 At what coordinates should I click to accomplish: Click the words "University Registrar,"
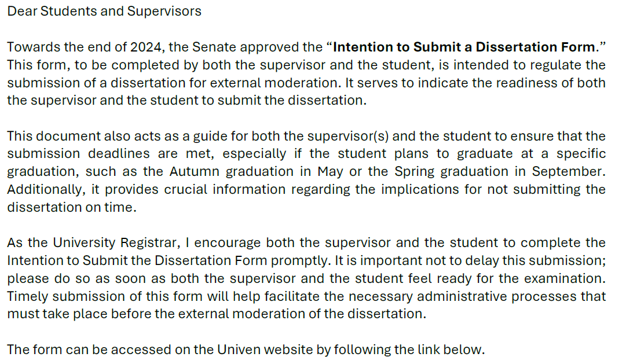pyautogui.click(x=116, y=243)
